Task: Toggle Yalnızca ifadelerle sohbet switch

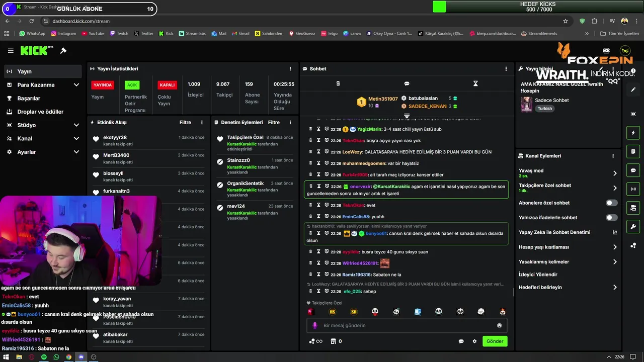Action: [x=612, y=218]
